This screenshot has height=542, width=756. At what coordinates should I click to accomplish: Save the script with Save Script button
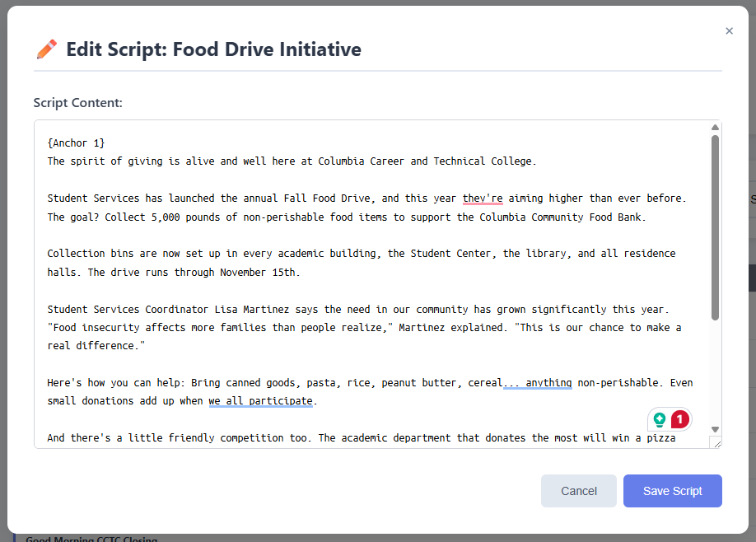[x=672, y=491]
